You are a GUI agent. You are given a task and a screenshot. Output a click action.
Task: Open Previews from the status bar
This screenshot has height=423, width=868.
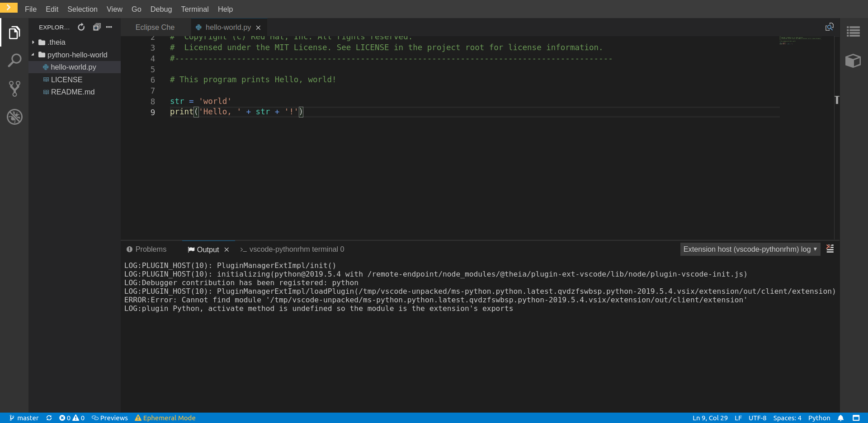110,418
